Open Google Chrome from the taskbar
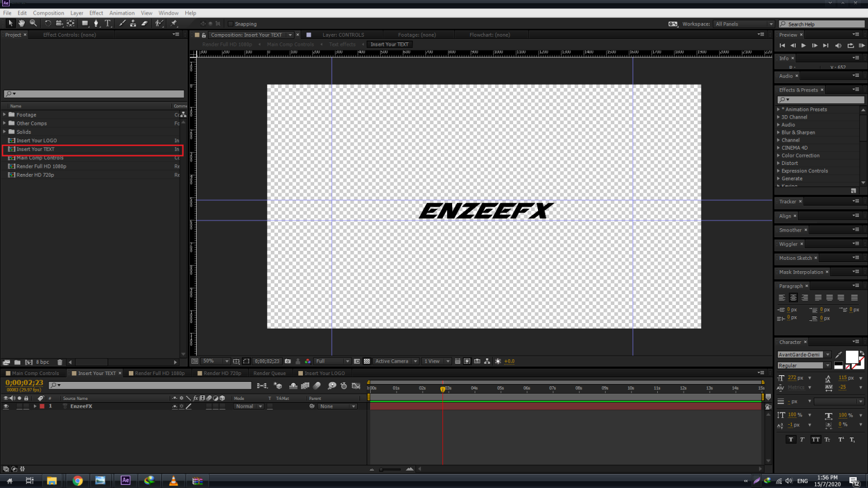The height and width of the screenshot is (488, 868). click(x=77, y=481)
